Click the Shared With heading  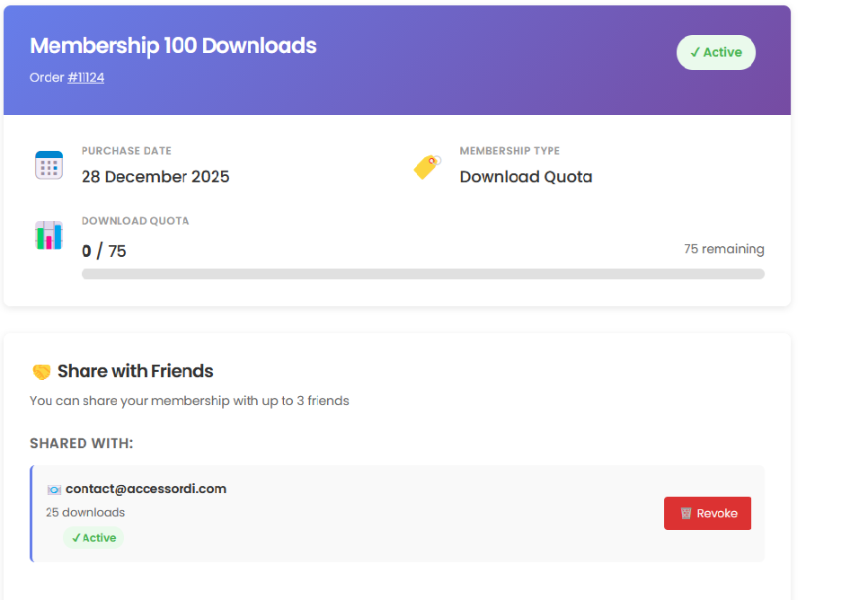click(x=81, y=443)
